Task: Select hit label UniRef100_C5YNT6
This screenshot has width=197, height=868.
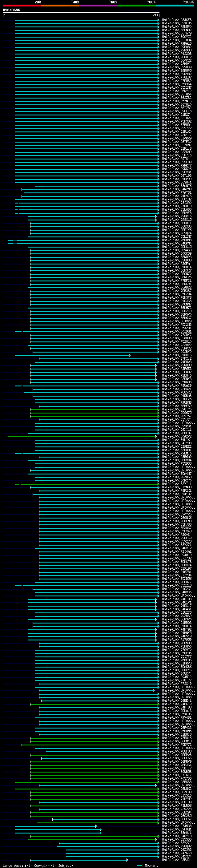Action: click(176, 101)
